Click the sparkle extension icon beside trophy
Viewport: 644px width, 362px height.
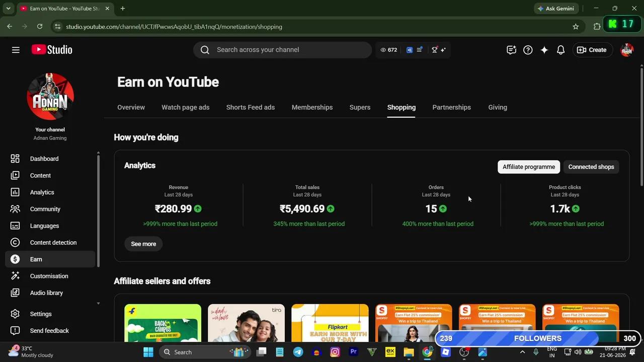443,50
